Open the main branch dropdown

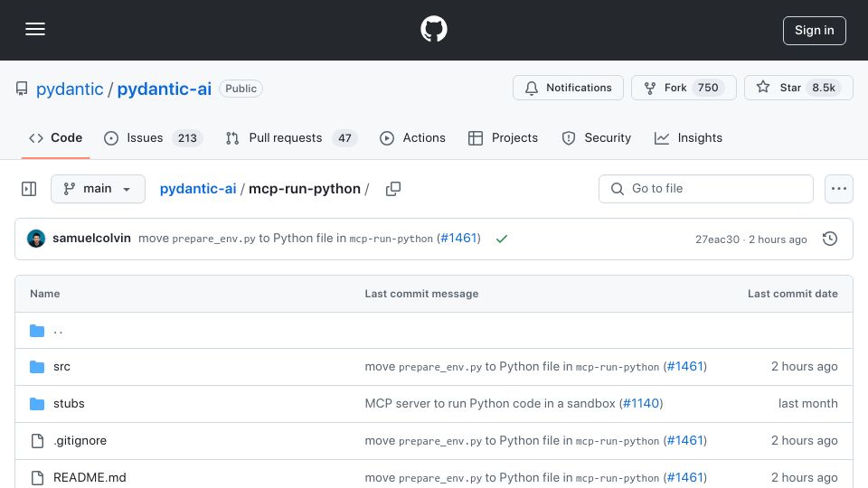[x=98, y=189]
